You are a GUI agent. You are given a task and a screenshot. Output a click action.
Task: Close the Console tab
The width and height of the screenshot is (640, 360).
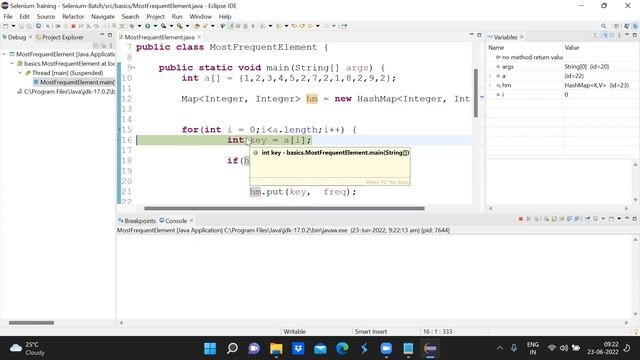(191, 221)
